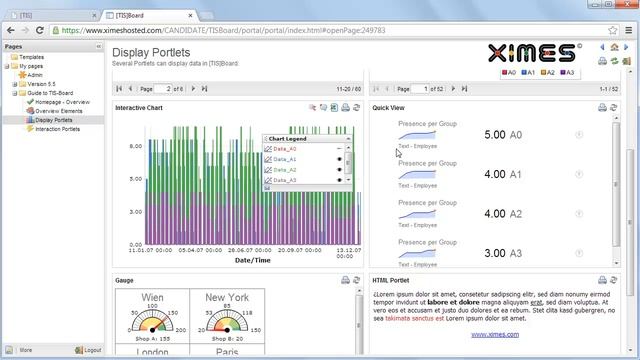The width and height of the screenshot is (640, 360).
Task: Go to next page in right pager
Action: (453, 89)
